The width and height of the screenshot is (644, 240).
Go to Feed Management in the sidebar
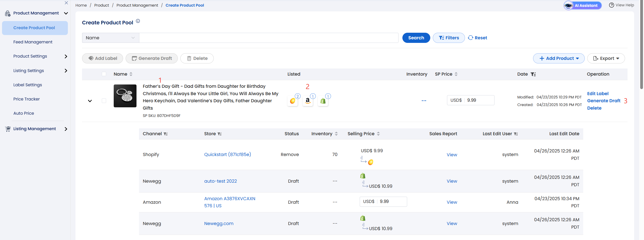click(33, 42)
